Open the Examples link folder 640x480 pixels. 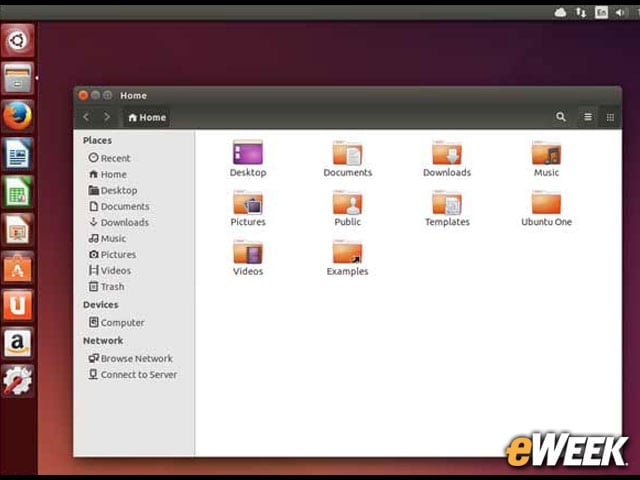pyautogui.click(x=347, y=258)
